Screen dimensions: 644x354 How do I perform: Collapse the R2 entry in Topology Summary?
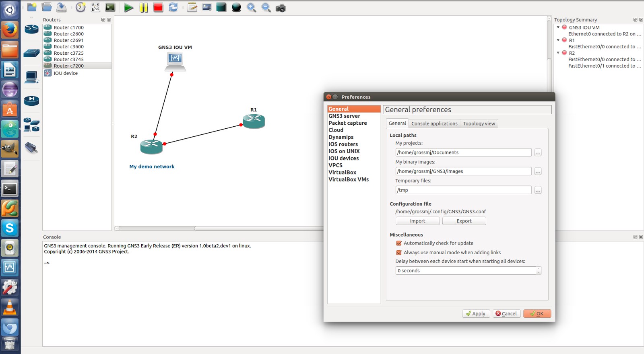point(558,53)
